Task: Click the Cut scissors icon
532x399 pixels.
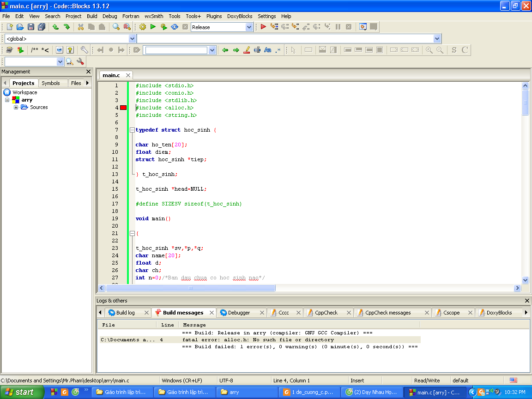Action: pyautogui.click(x=80, y=27)
